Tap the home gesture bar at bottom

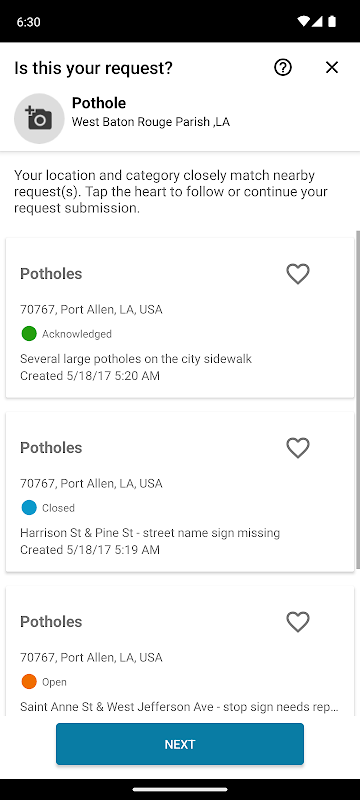tap(180, 789)
